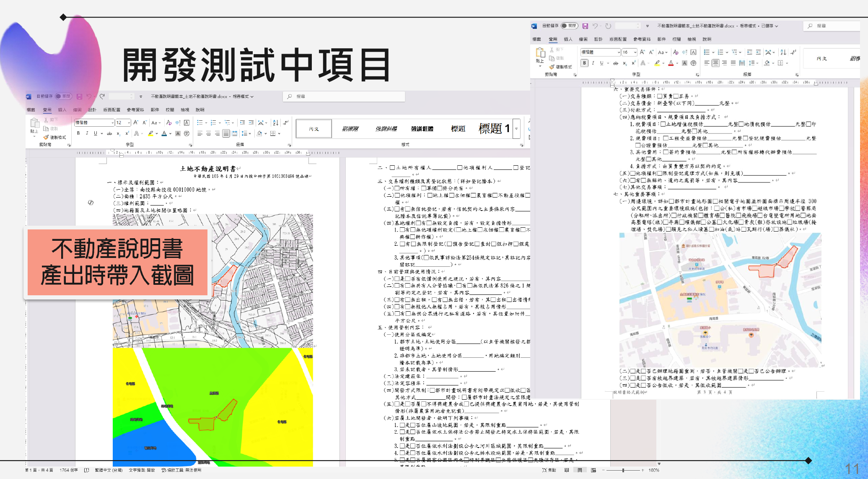Open the font size dropdown showing 12
Image resolution: width=868 pixels, height=479 pixels.
(130, 122)
